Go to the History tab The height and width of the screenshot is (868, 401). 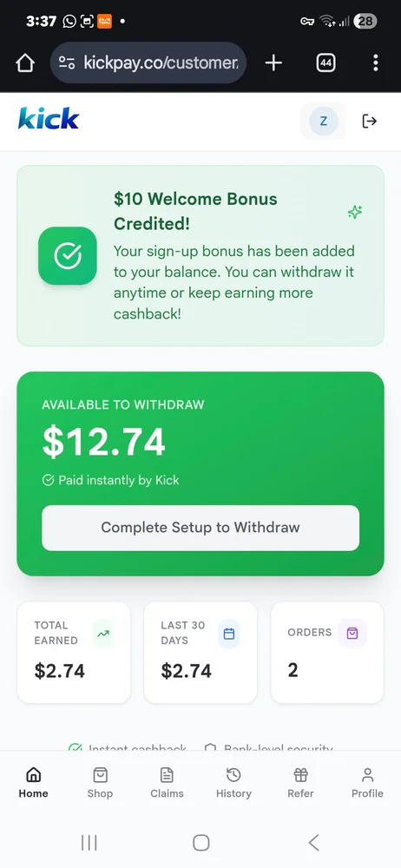point(233,783)
